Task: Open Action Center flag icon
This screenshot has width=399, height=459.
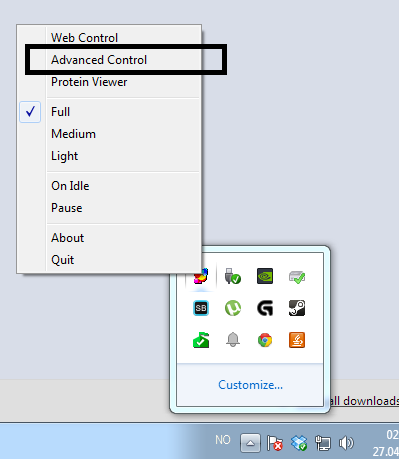Action: tap(275, 443)
